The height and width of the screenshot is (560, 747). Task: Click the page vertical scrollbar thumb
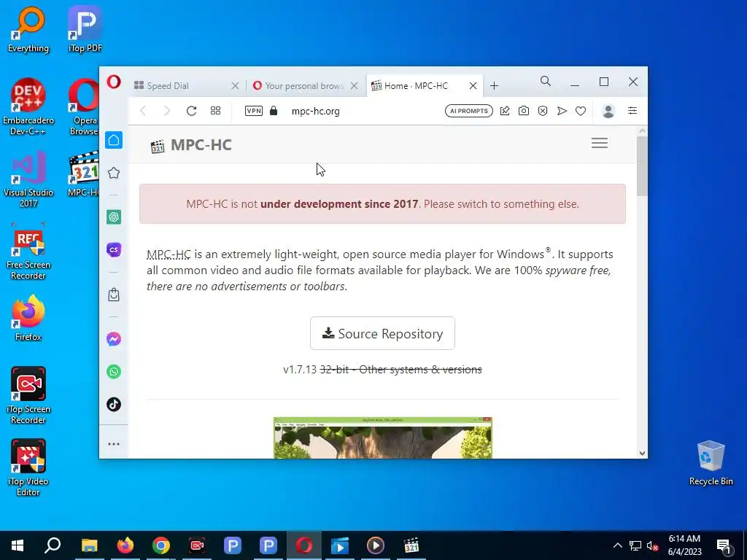[642, 166]
